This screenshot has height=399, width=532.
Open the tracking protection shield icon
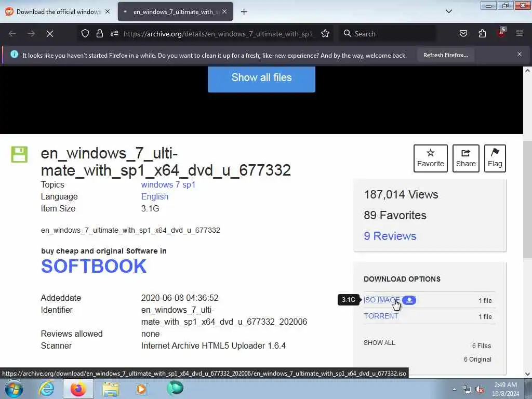(x=85, y=34)
